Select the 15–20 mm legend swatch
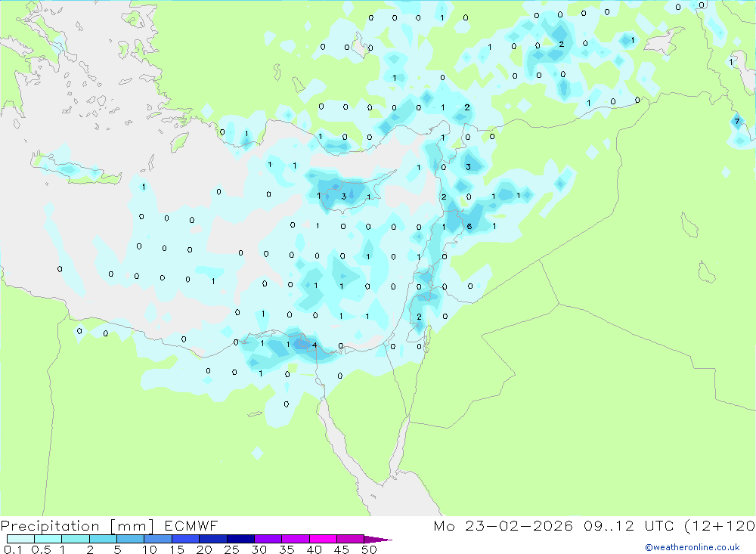Screen dimensions: 756x554 pyautogui.click(x=185, y=539)
